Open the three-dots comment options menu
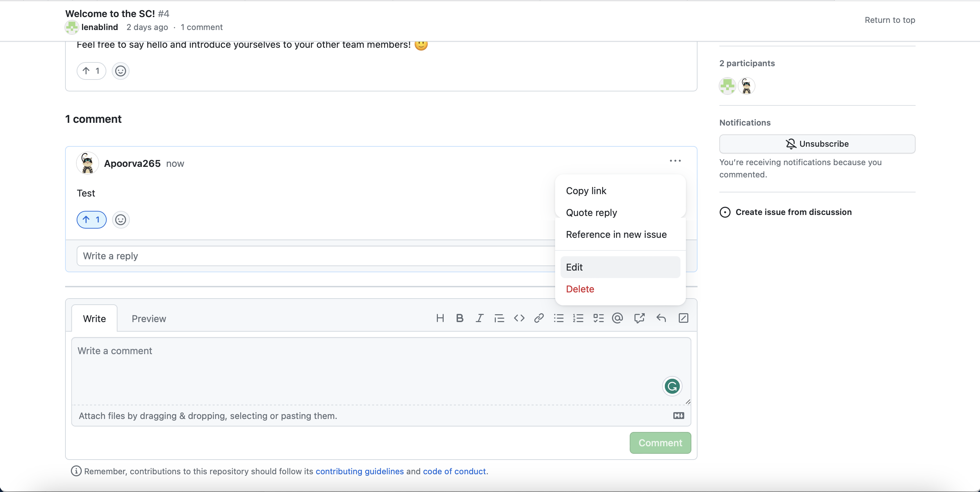Screen dimensions: 980x492 tap(675, 161)
